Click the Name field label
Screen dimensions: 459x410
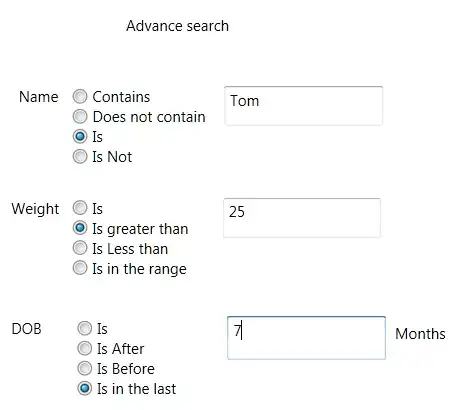pos(39,97)
